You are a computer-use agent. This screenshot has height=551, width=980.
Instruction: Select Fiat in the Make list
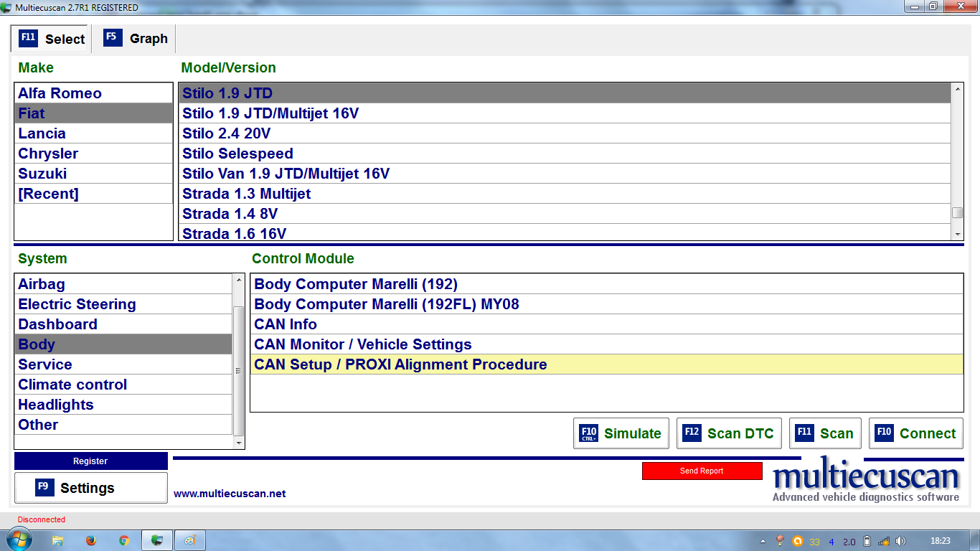[94, 113]
